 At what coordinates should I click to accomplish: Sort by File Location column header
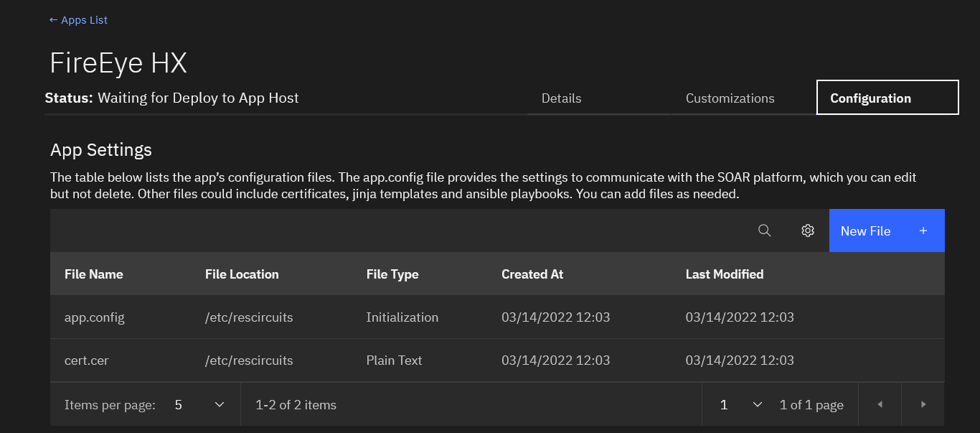coord(242,274)
